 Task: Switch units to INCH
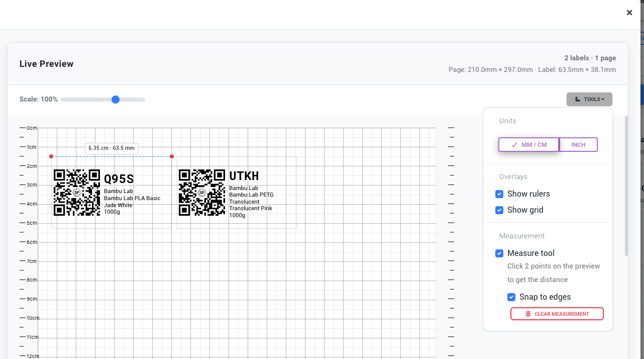tap(578, 144)
